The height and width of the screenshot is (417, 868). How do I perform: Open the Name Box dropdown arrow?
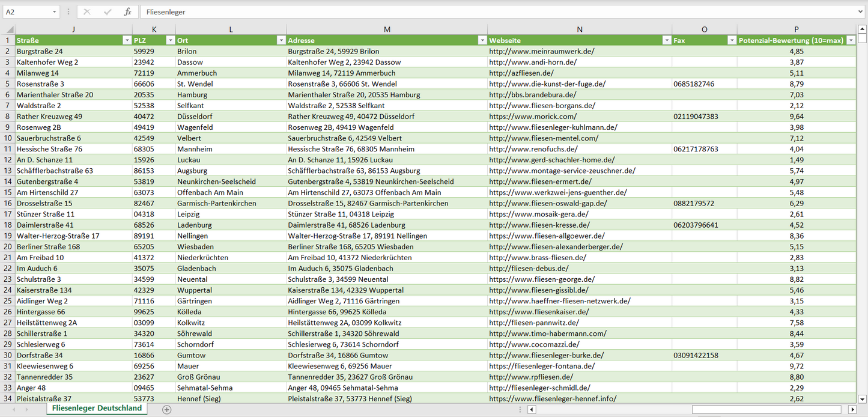point(55,12)
